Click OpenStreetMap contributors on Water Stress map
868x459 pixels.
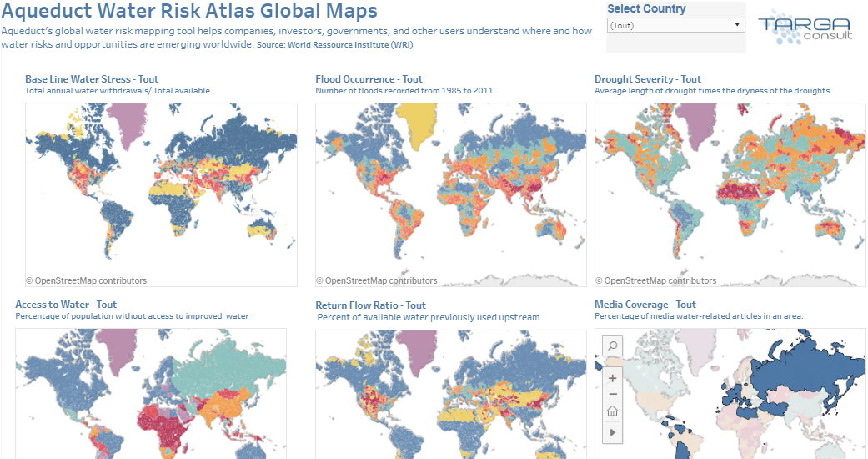coord(87,280)
